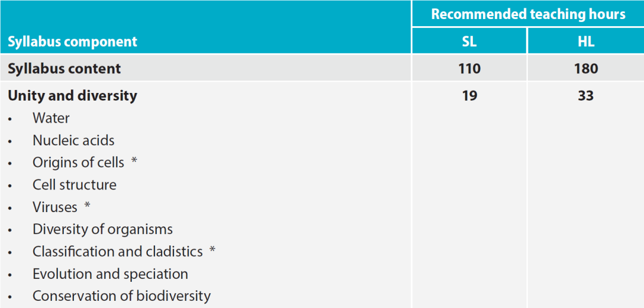This screenshot has height=308, width=644.
Task: Click the SL column header
Action: click(470, 42)
